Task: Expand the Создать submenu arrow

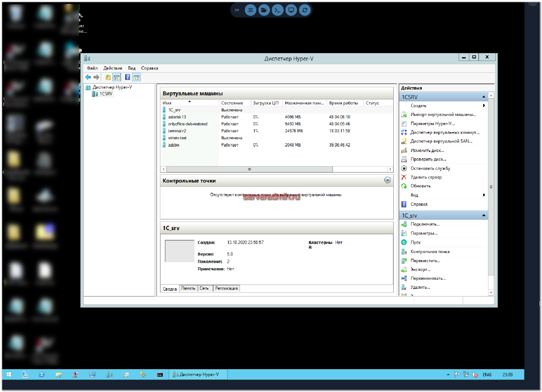Action: [x=484, y=106]
